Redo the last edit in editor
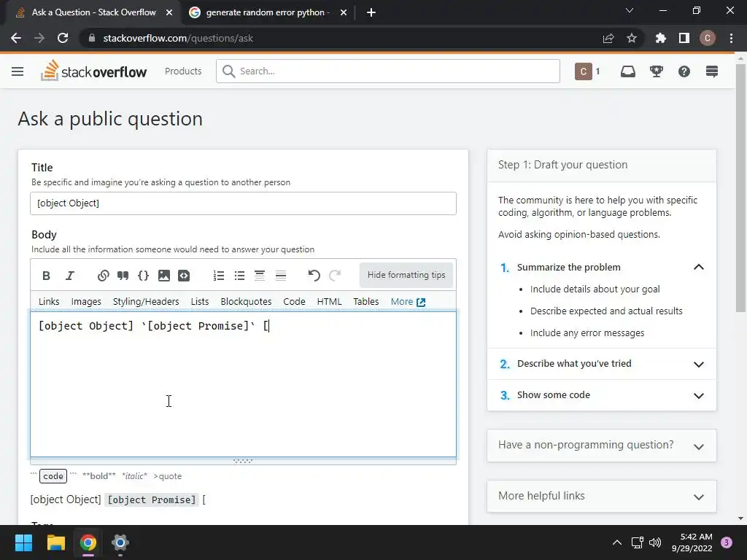Viewport: 747px width, 560px height. pos(335,275)
